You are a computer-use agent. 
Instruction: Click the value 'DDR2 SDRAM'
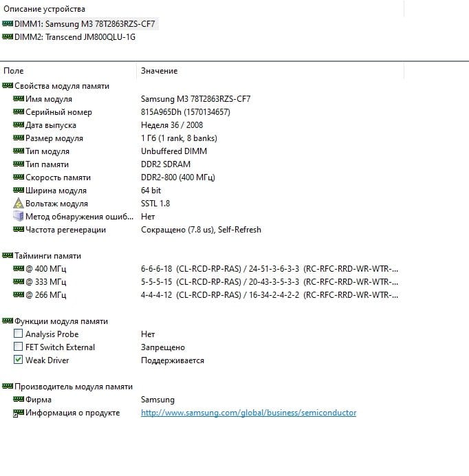click(x=166, y=164)
